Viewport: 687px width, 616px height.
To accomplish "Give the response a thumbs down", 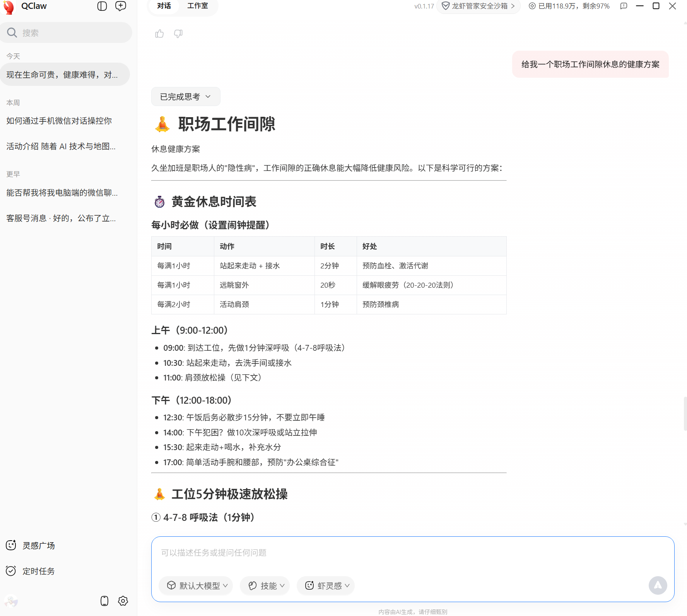I will [178, 34].
